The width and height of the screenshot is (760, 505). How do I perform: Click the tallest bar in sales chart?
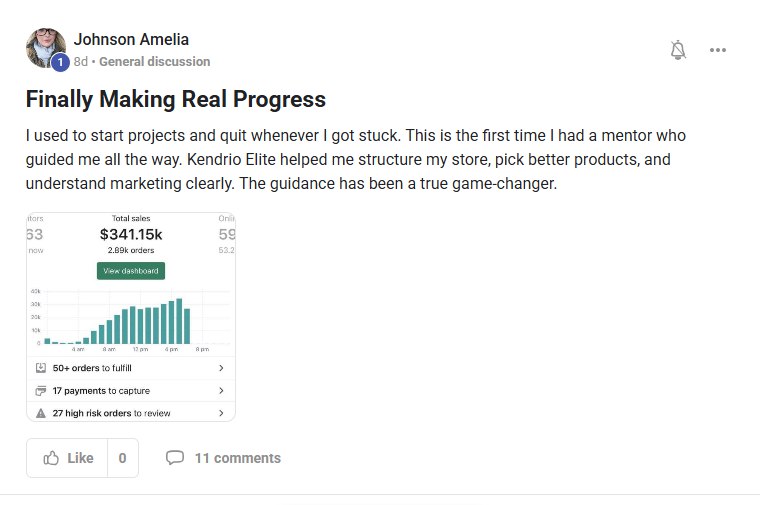178,321
